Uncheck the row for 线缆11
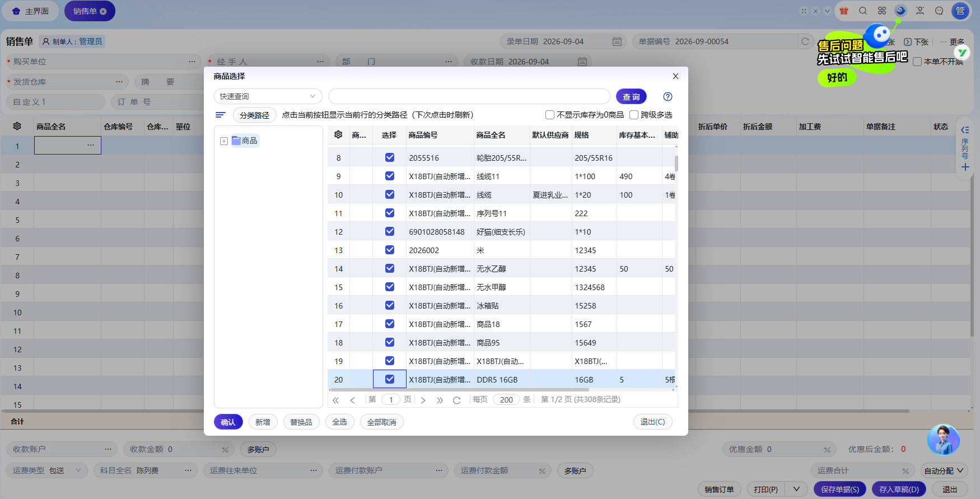The width and height of the screenshot is (980, 499). tap(390, 176)
